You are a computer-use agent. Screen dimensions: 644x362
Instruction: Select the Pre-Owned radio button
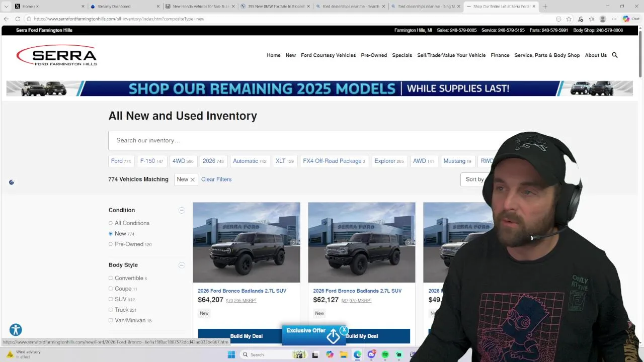pos(111,244)
